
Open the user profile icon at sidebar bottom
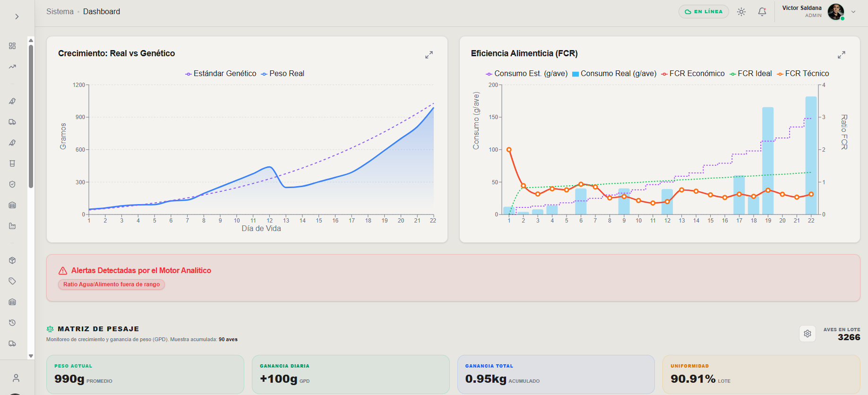click(16, 378)
